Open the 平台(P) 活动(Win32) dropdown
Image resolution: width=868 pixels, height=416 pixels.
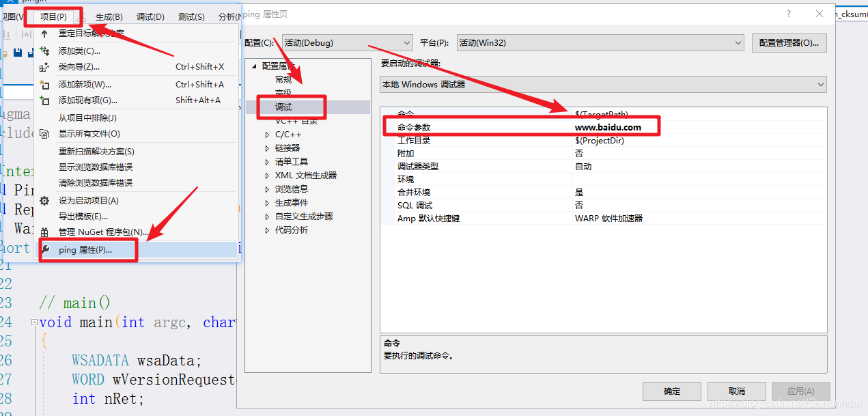pos(600,43)
